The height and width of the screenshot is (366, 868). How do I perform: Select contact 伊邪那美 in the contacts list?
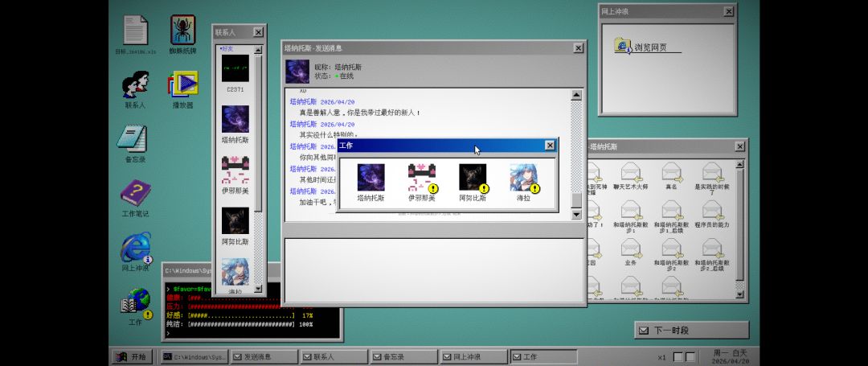click(x=235, y=175)
